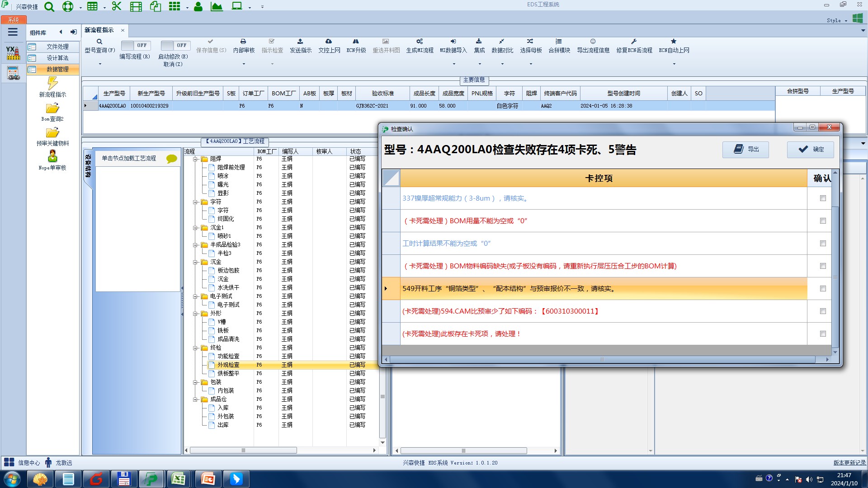Click the 导出 button in dialog
This screenshot has width=868, height=488.
[745, 150]
